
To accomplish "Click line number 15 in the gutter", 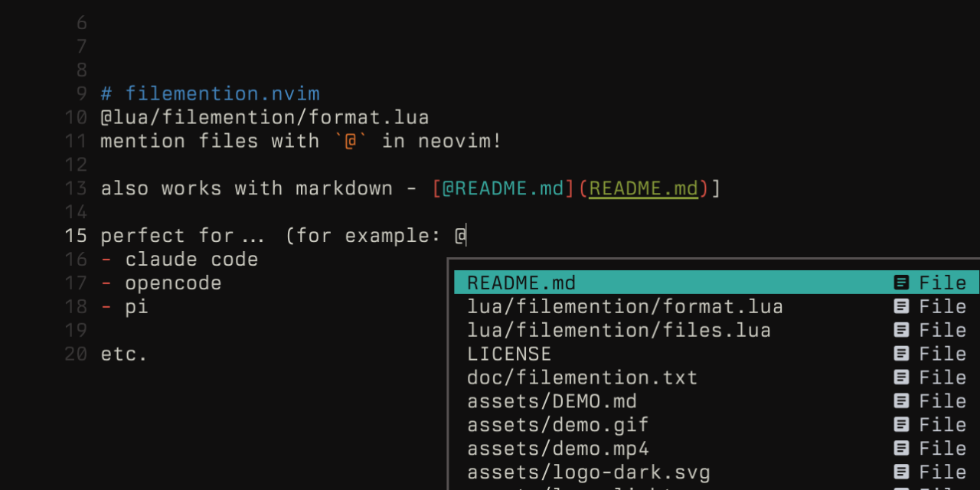I will (77, 236).
